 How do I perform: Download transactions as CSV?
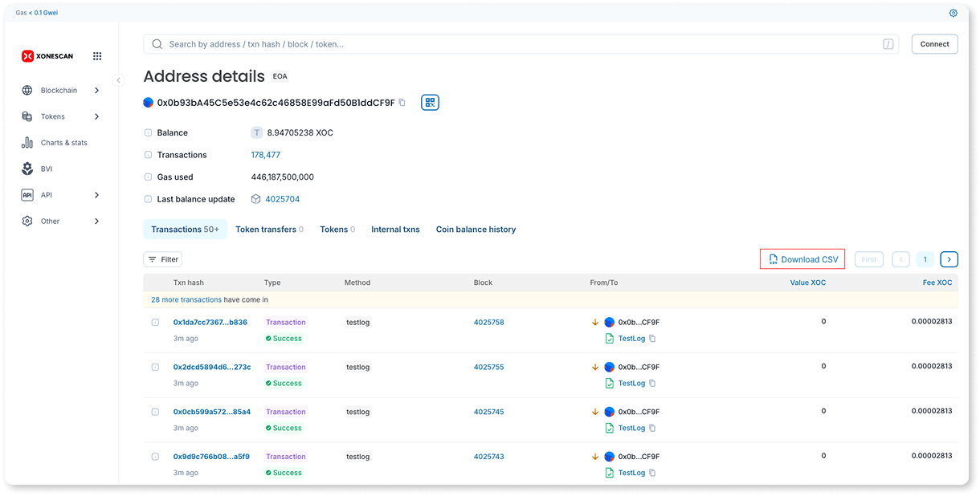[802, 259]
